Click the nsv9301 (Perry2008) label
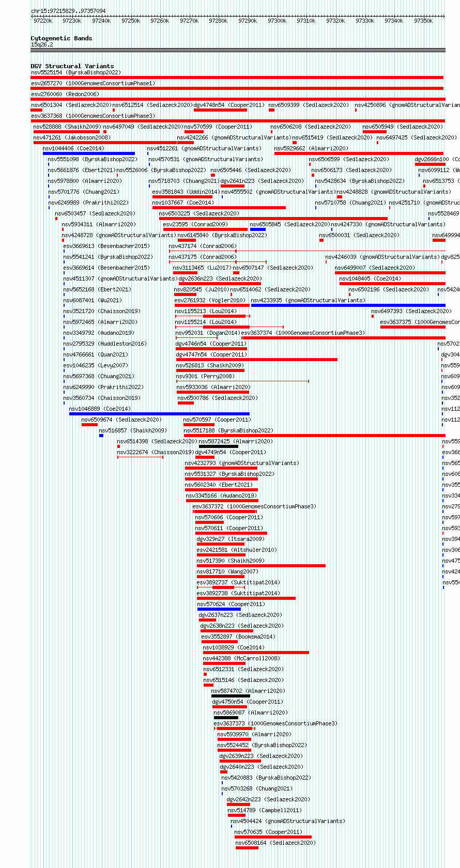460x868 pixels. pos(205,376)
